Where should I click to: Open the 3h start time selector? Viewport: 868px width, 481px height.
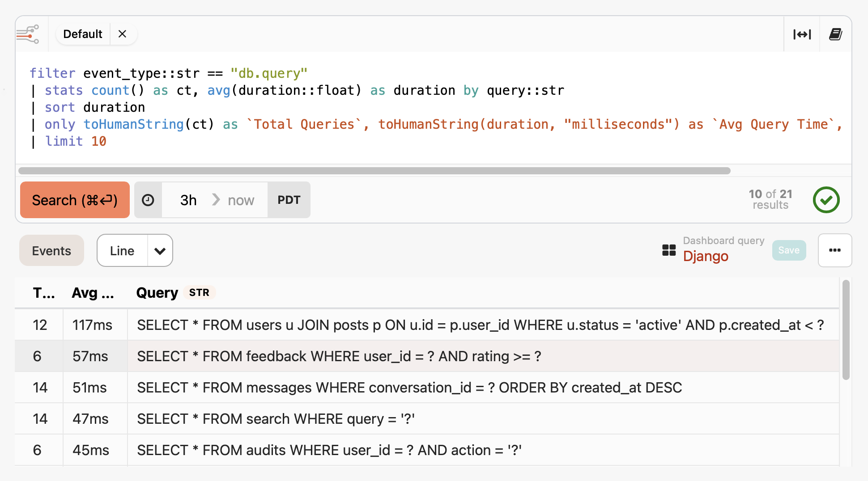(188, 200)
